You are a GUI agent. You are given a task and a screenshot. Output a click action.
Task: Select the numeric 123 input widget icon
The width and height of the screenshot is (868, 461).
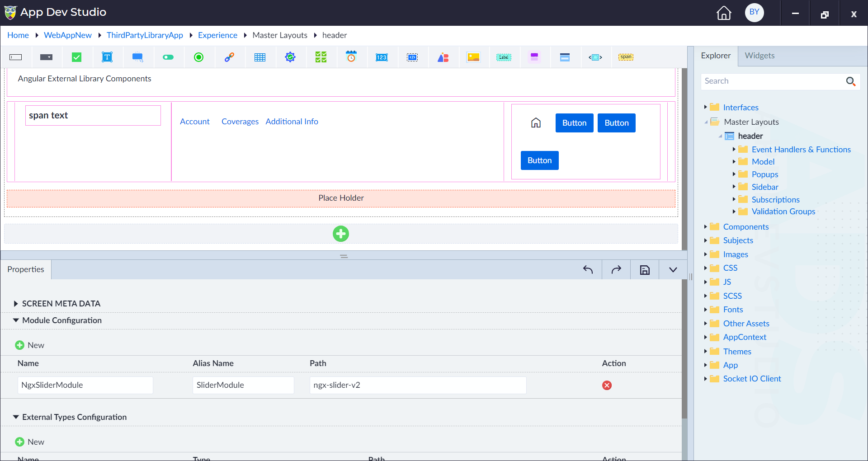click(382, 57)
